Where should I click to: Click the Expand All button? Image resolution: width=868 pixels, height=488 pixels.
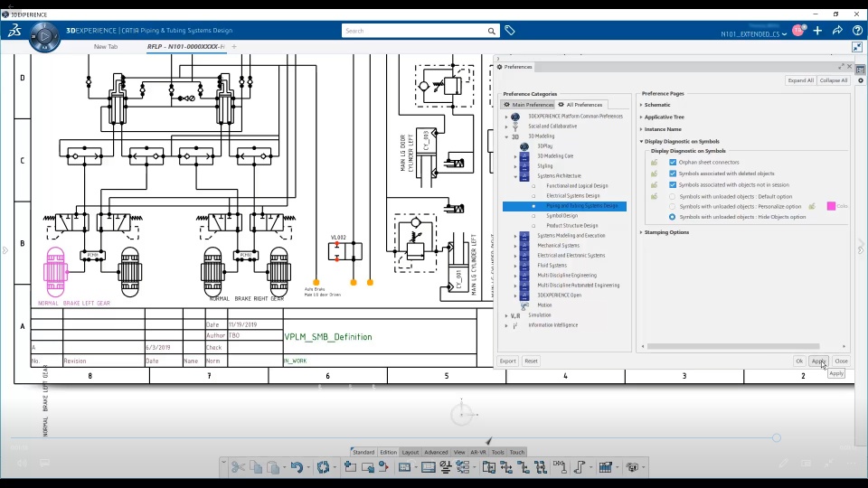800,80
